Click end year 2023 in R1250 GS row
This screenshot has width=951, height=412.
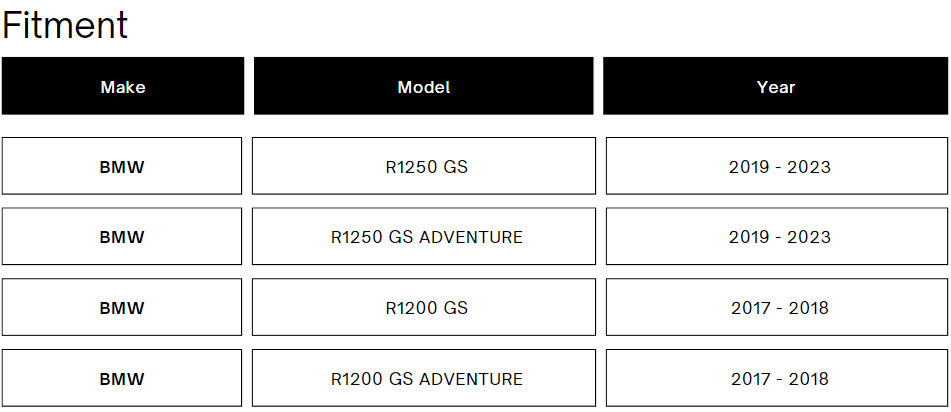point(809,166)
